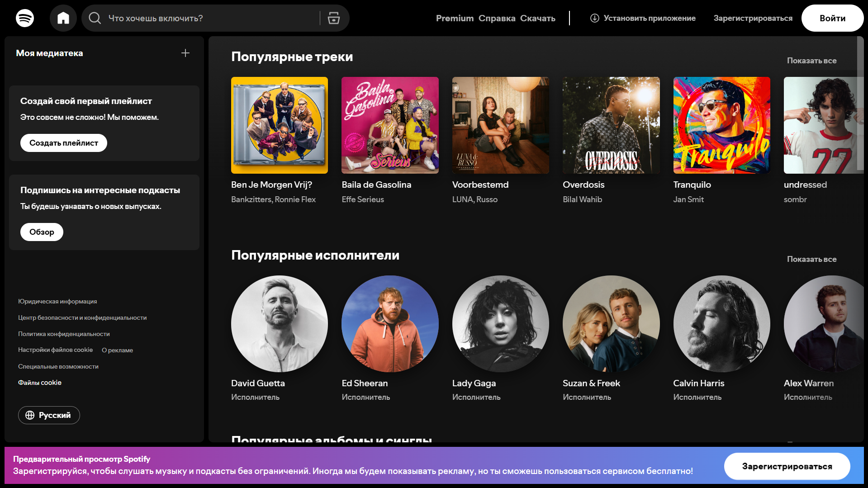Click the plus icon in Моя медиатека
The height and width of the screenshot is (488, 868).
point(185,53)
